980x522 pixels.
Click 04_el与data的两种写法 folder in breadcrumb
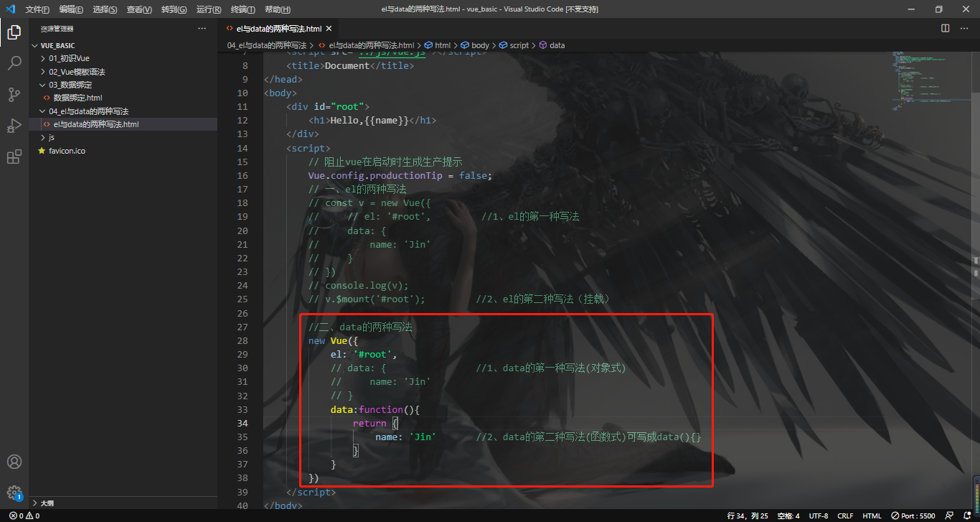266,45
